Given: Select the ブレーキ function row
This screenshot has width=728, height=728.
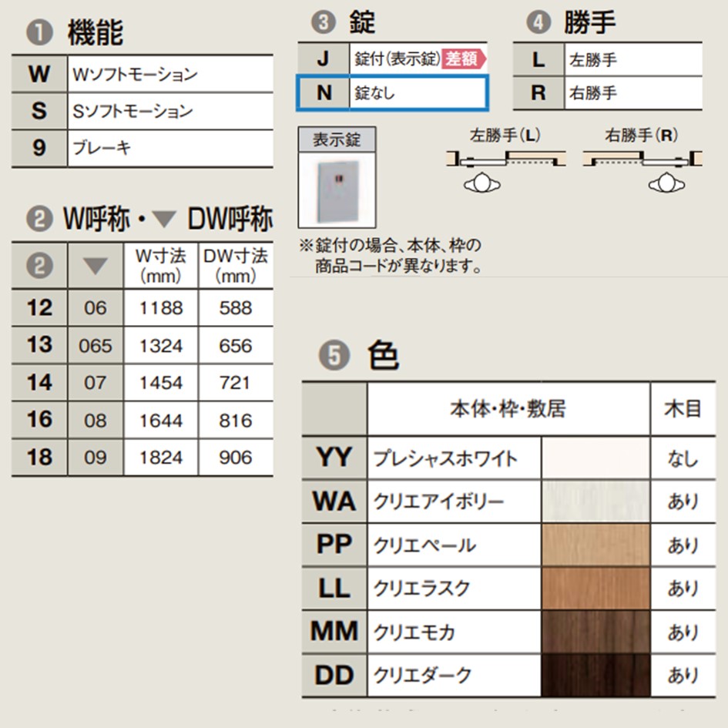Looking at the screenshot, I should (143, 148).
